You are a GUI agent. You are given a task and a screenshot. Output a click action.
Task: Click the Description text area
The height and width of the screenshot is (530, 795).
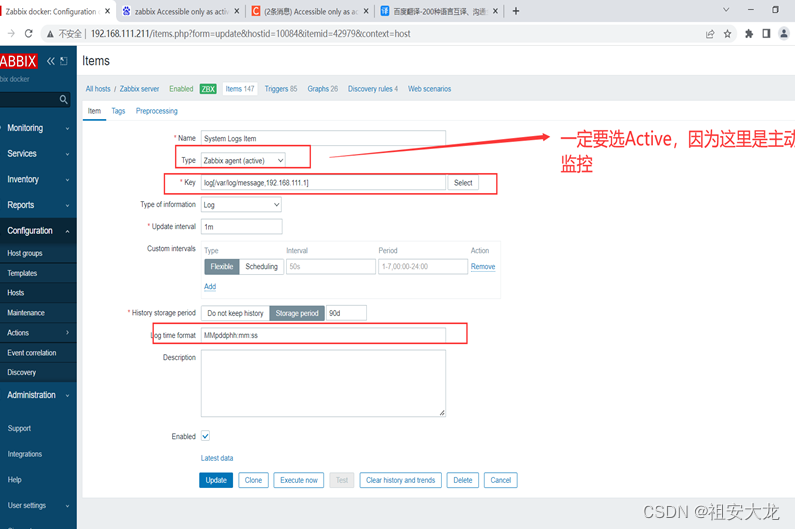[x=323, y=383]
